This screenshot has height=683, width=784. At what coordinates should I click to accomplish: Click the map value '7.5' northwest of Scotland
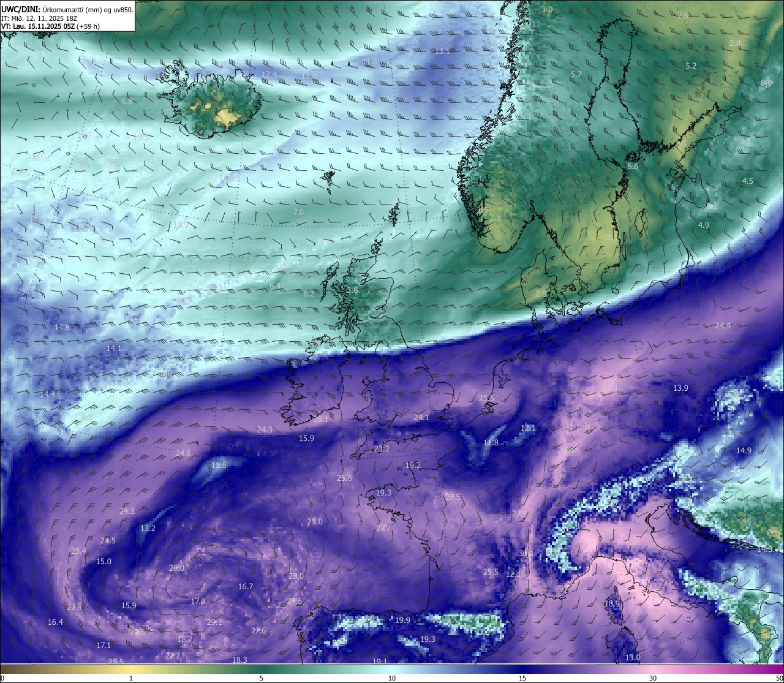[248, 258]
